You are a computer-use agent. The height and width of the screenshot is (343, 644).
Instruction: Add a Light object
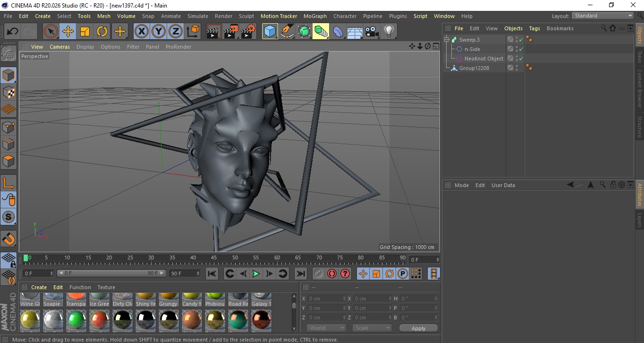click(389, 32)
